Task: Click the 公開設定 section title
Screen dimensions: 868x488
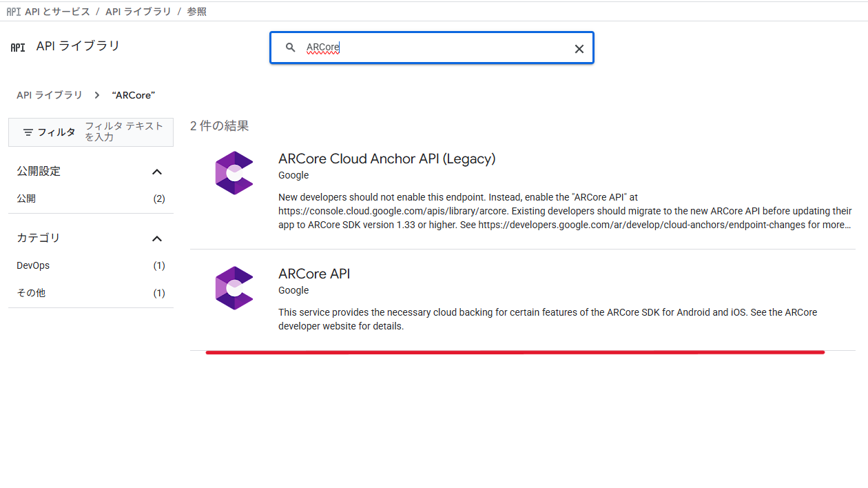Action: 39,171
